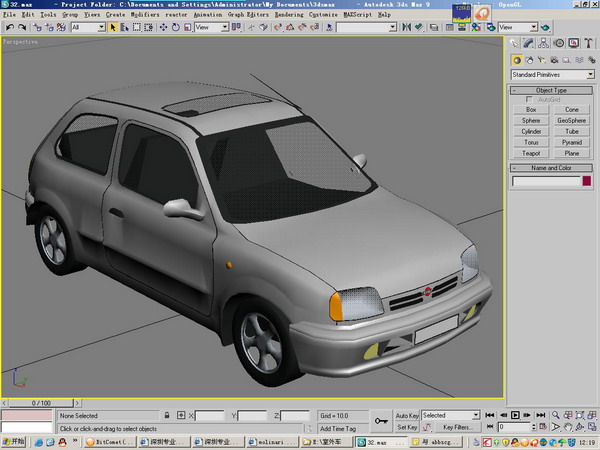
Task: Click the Undo arrow in toolbar
Action: [x=9, y=27]
